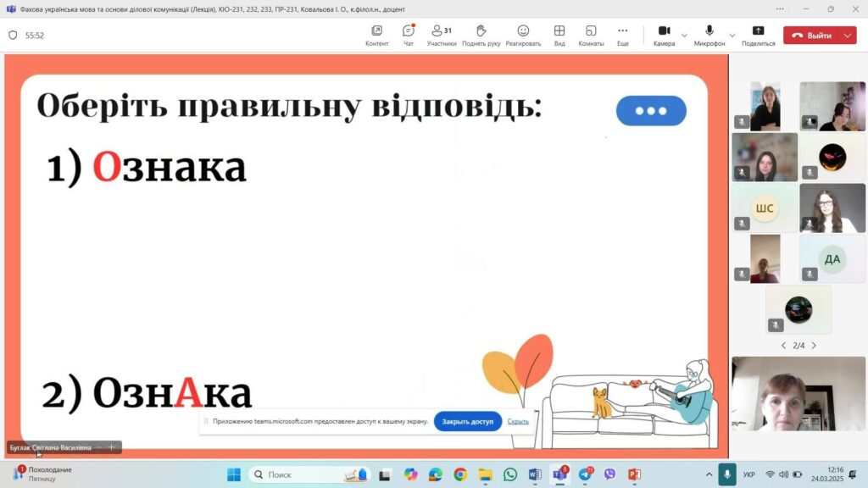
Task: Go to next participants page arrow
Action: (x=814, y=346)
